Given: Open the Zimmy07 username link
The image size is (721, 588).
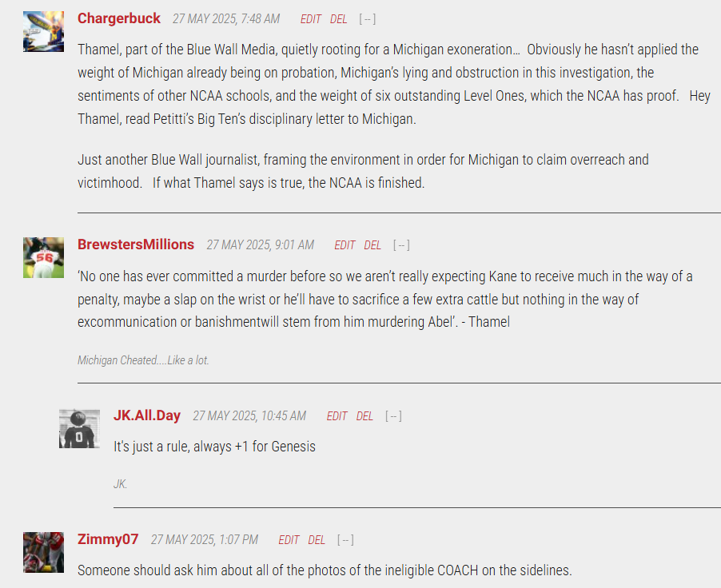Looking at the screenshot, I should pos(108,538).
